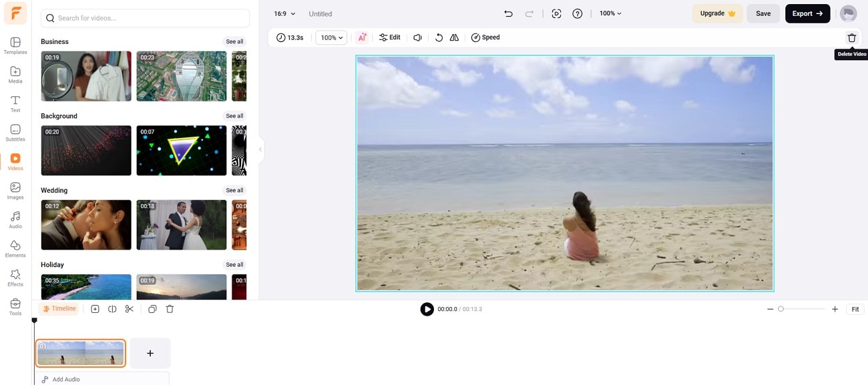Open the Effects sidebar panel
The width and height of the screenshot is (868, 385).
coord(15,278)
